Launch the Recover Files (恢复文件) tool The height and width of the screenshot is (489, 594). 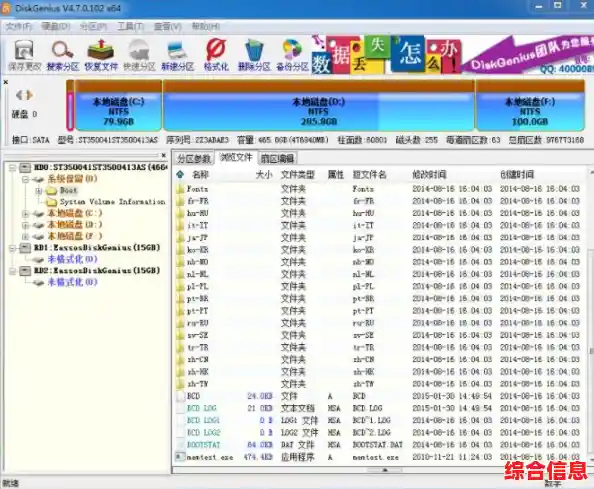(x=101, y=55)
